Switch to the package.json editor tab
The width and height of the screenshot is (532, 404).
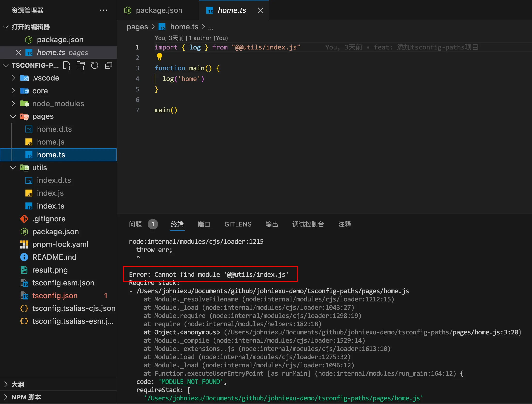click(x=159, y=10)
